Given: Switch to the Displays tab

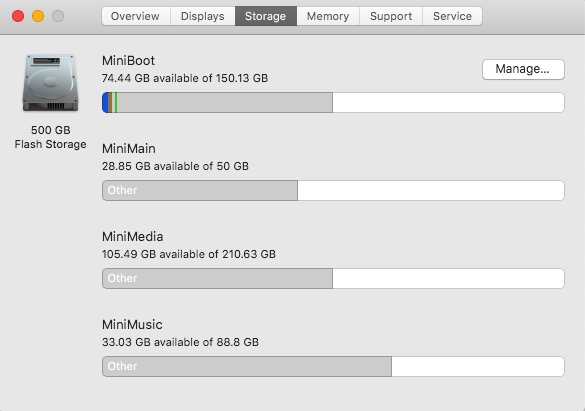Looking at the screenshot, I should [203, 16].
